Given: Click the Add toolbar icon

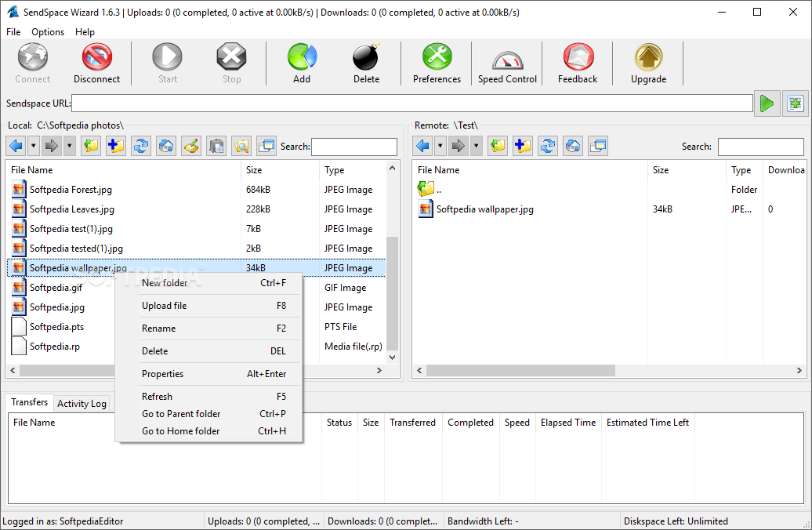Looking at the screenshot, I should coord(302,64).
